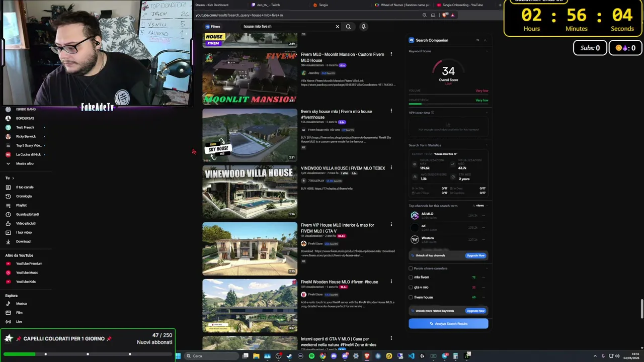644x362 pixels.
Task: Check the 'Parole chiave correlate' select-all checkbox
Action: pyautogui.click(x=411, y=268)
